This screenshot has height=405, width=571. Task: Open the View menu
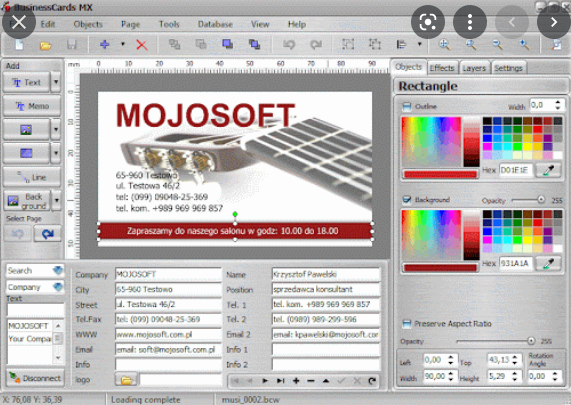[260, 24]
